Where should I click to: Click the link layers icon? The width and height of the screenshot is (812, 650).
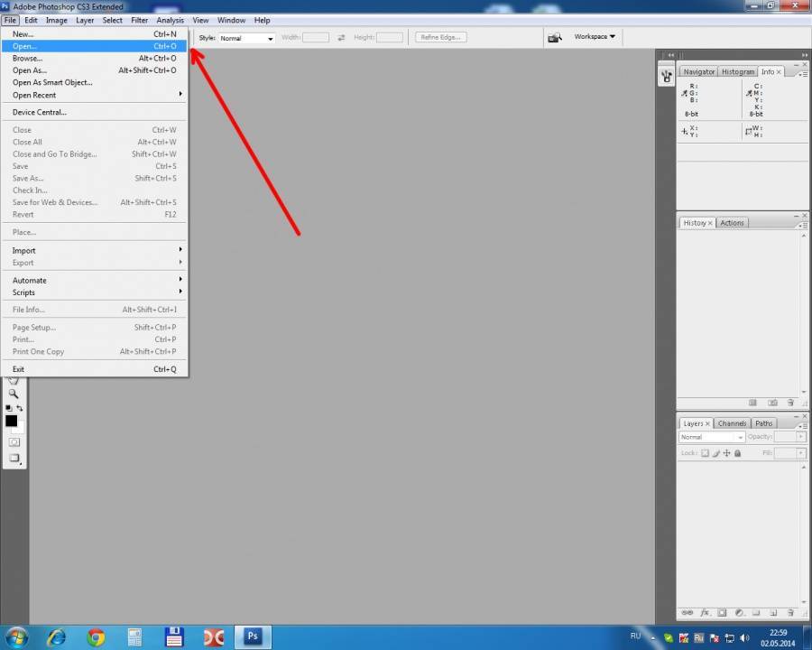(687, 612)
